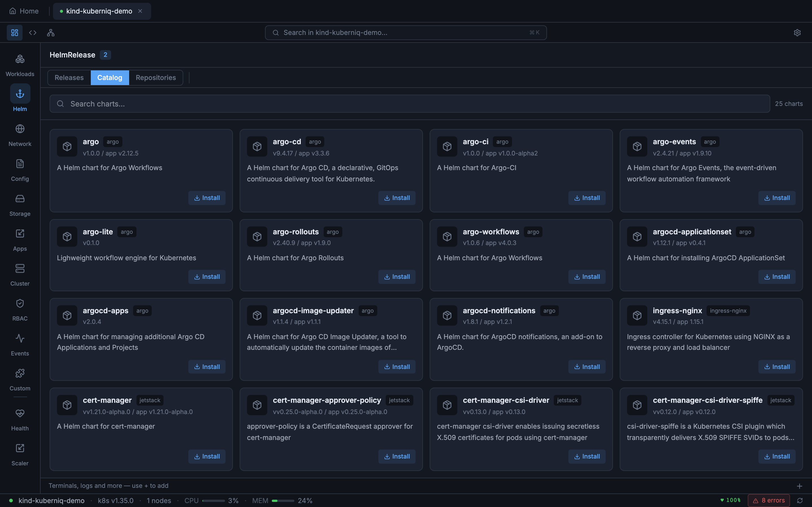Image resolution: width=812 pixels, height=507 pixels.
Task: Open the Storage section
Action: (x=20, y=204)
